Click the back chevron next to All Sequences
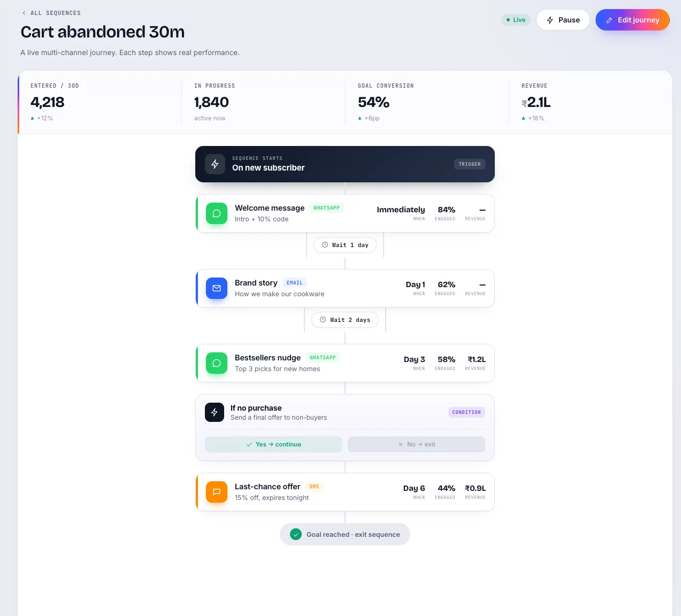Screen dimensions: 681x616 [24, 13]
